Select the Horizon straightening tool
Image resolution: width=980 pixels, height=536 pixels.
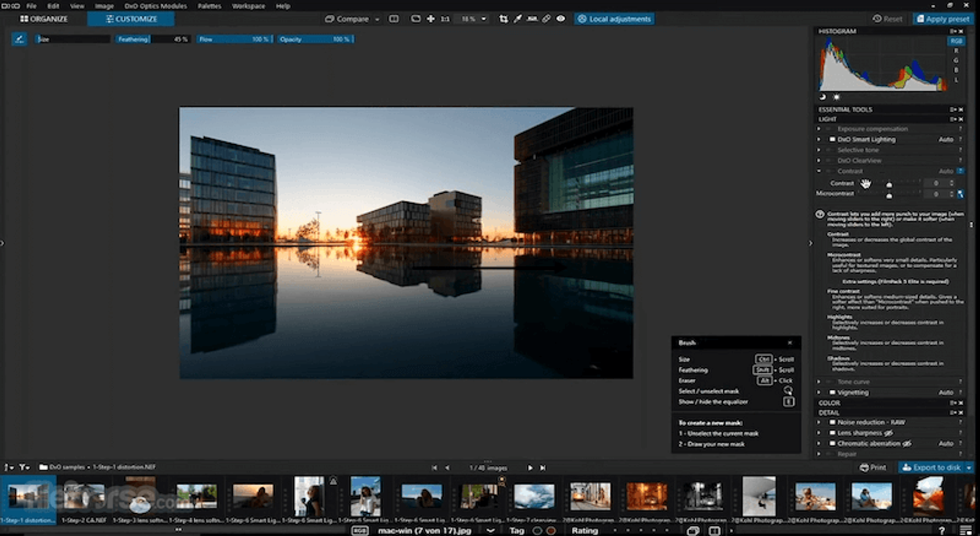coord(532,19)
